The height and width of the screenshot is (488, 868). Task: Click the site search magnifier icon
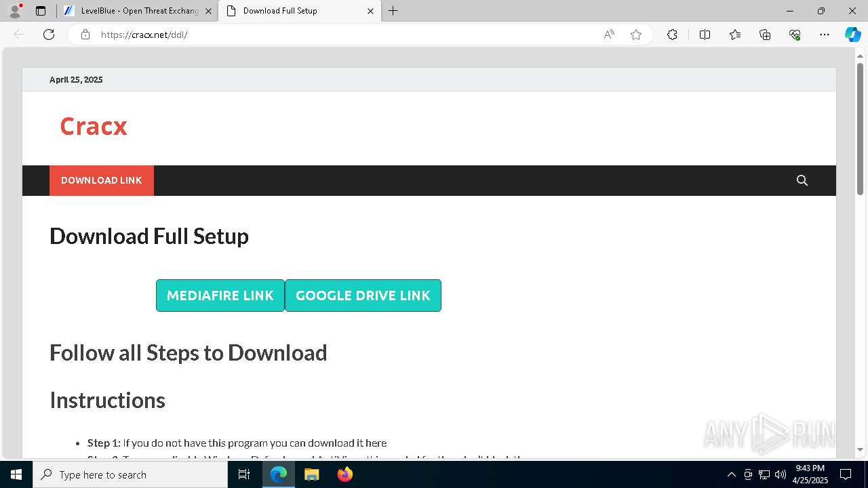coord(802,180)
